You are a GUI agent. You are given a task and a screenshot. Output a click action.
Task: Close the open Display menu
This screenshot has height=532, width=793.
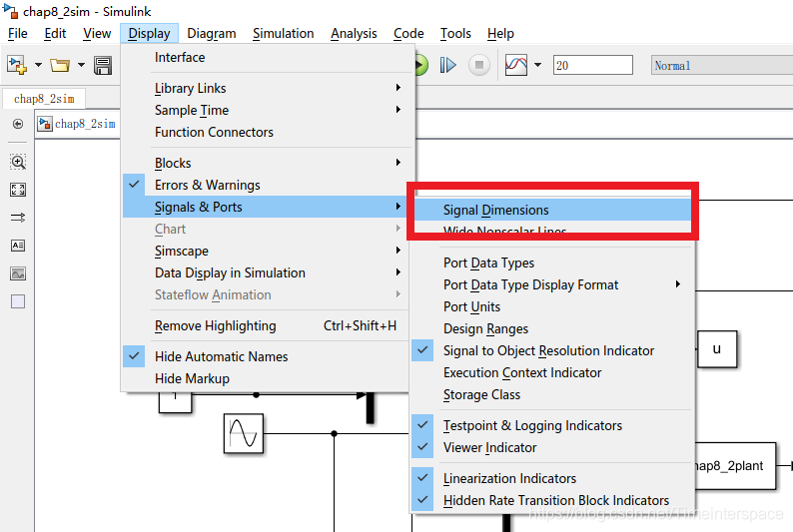(149, 33)
